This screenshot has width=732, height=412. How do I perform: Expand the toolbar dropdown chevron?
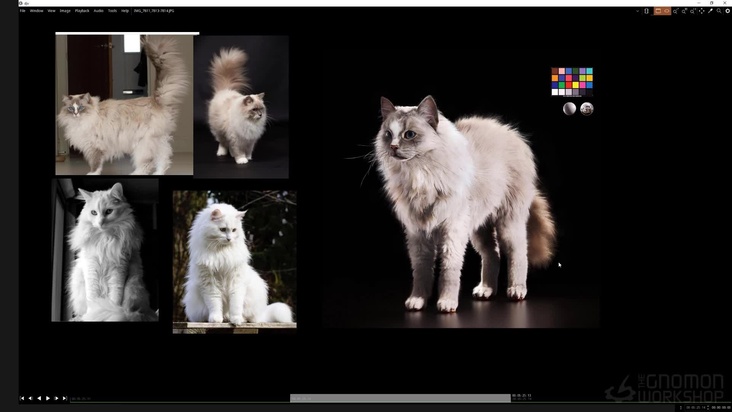click(x=637, y=11)
